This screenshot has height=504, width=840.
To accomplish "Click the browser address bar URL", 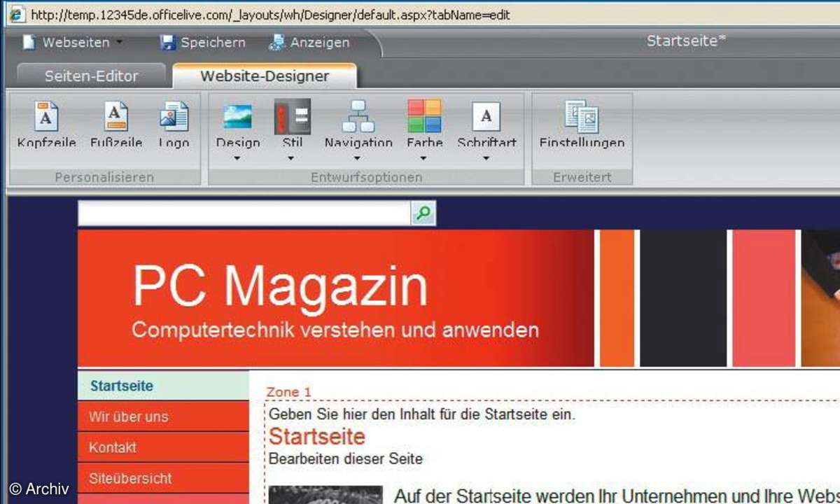I will pyautogui.click(x=270, y=15).
